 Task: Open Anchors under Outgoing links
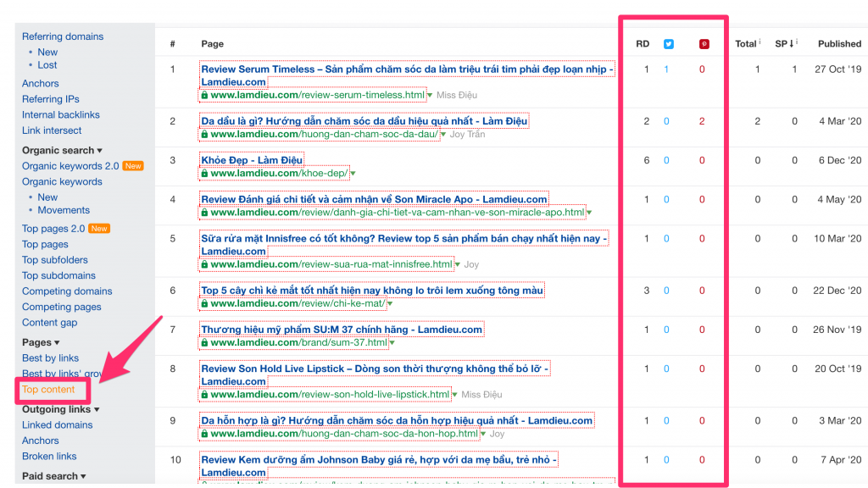(41, 441)
